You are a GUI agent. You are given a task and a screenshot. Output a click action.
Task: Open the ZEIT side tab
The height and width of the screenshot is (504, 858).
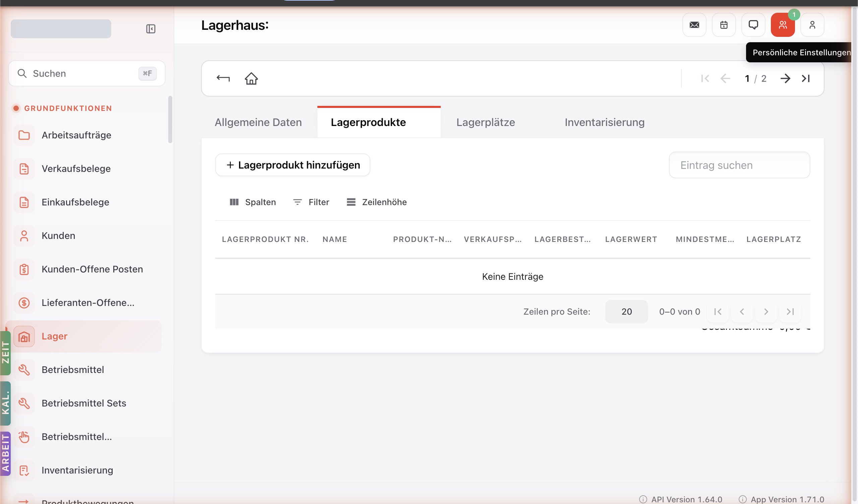coord(5,353)
